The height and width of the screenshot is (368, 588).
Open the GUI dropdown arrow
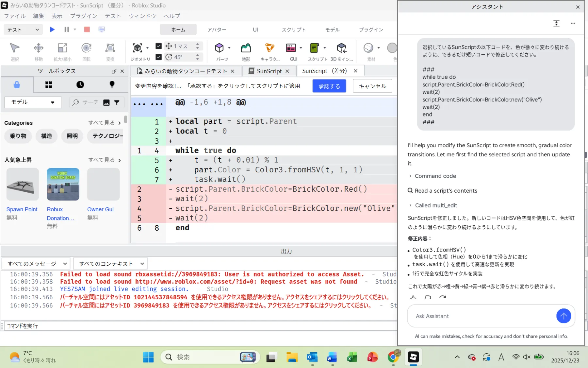coord(301,48)
